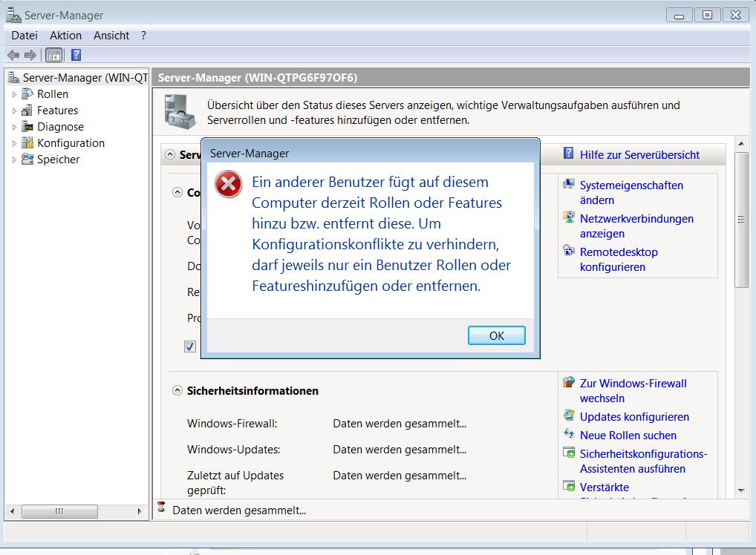The height and width of the screenshot is (555, 756).
Task: Open Netzwerkverbindungen anzeigen link
Action: pyautogui.click(x=636, y=226)
